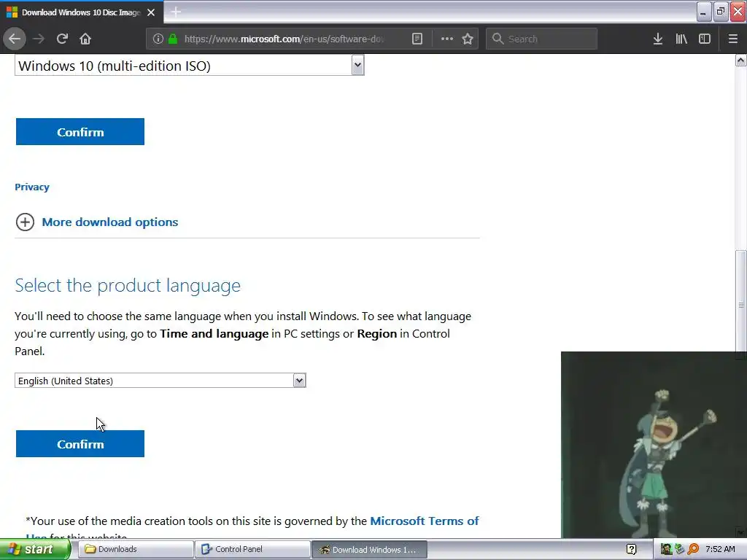This screenshot has width=747, height=560.
Task: Open page actions three-dots menu
Action: click(x=447, y=39)
